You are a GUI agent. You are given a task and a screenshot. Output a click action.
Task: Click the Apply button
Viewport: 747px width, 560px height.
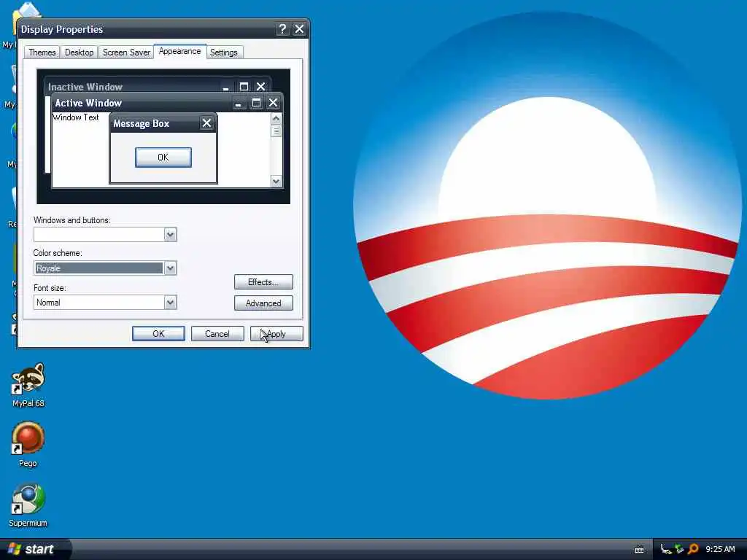(x=276, y=334)
